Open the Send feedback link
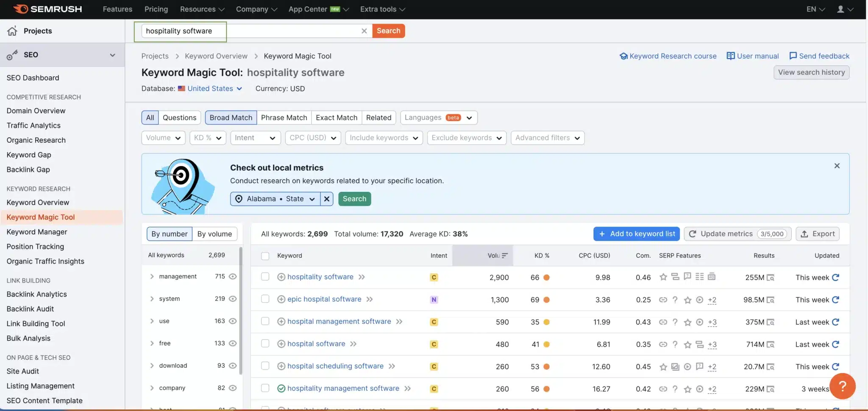 [x=819, y=56]
